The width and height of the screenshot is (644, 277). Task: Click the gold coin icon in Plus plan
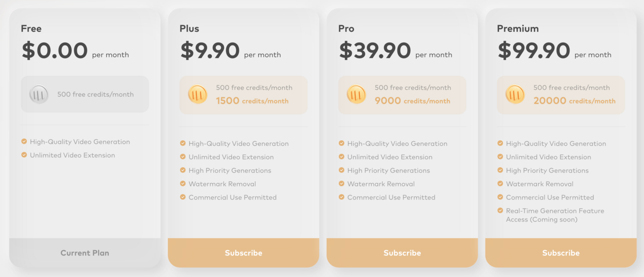tap(197, 94)
